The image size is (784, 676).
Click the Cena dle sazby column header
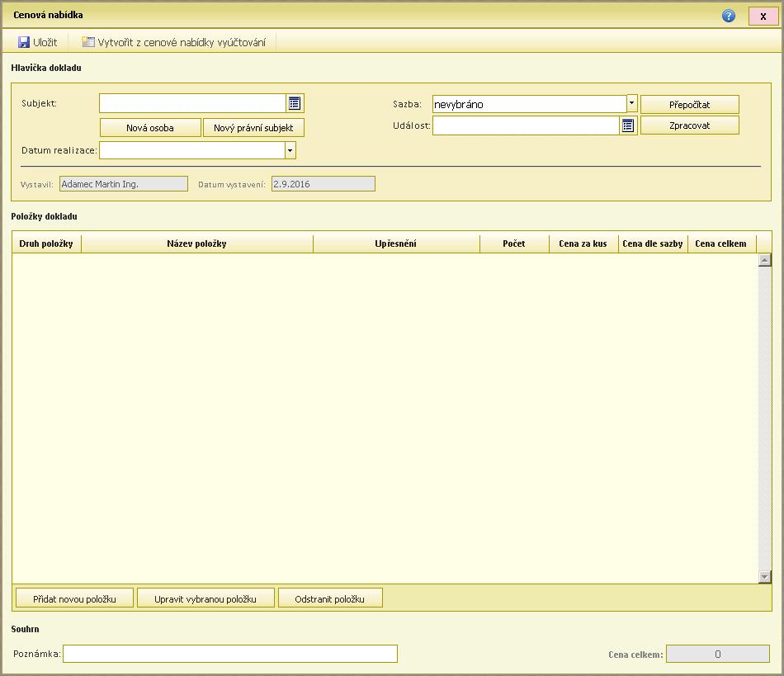[653, 243]
